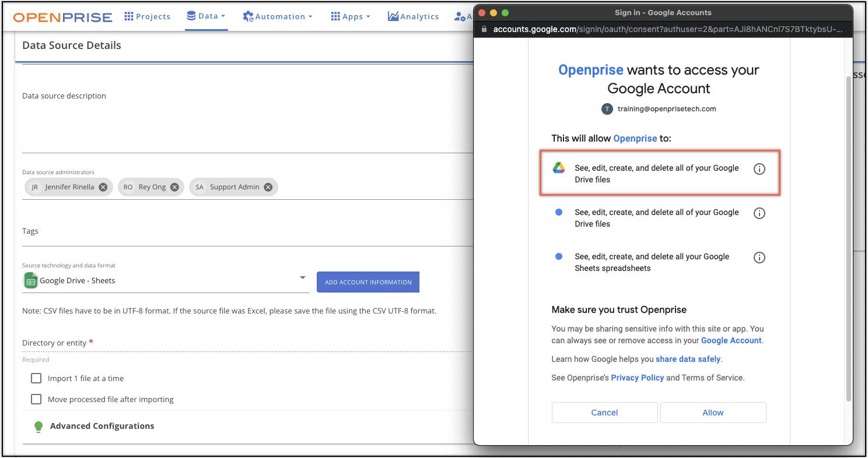Click the Support Admin SA avatar
Viewport: 868px width, 458px height.
click(199, 187)
